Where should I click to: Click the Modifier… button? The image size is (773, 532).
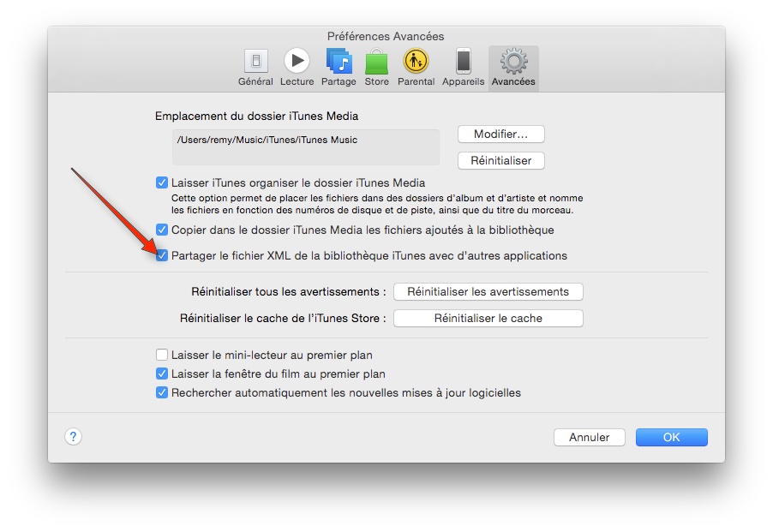[x=500, y=134]
